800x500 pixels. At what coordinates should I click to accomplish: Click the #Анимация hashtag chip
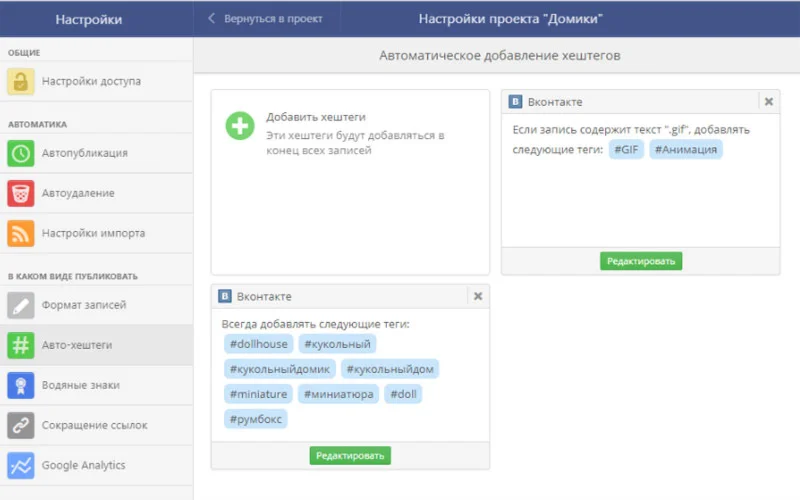point(685,149)
